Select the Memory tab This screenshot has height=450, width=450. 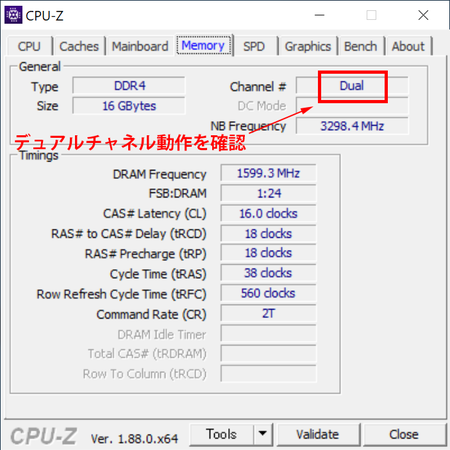[203, 45]
